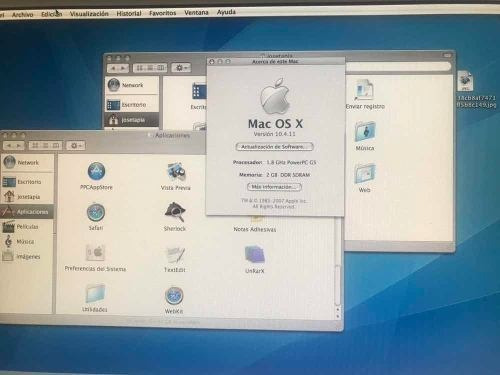Select josetapia in back window sidebar
Screen dimensions: 500x375
tap(132, 119)
